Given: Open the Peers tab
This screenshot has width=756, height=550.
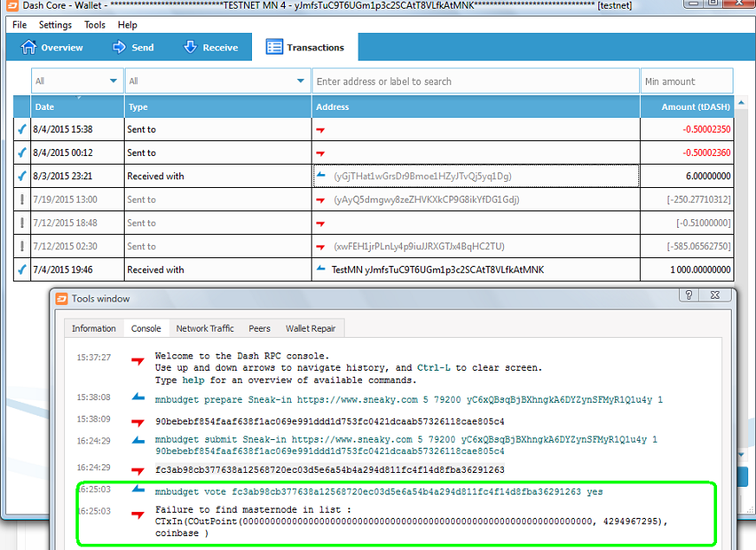Looking at the screenshot, I should 260,328.
